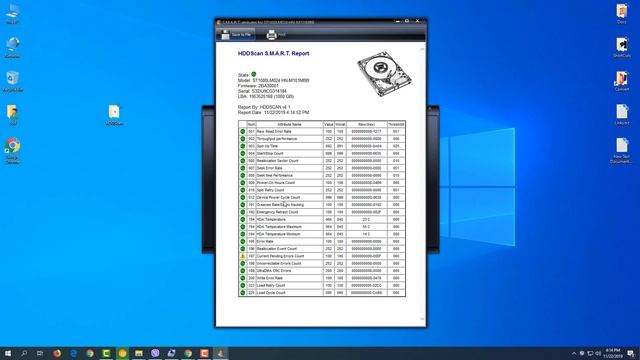Click the Load Cycle Count attribute name
Viewport: 640px width, 360px height.
click(x=271, y=293)
